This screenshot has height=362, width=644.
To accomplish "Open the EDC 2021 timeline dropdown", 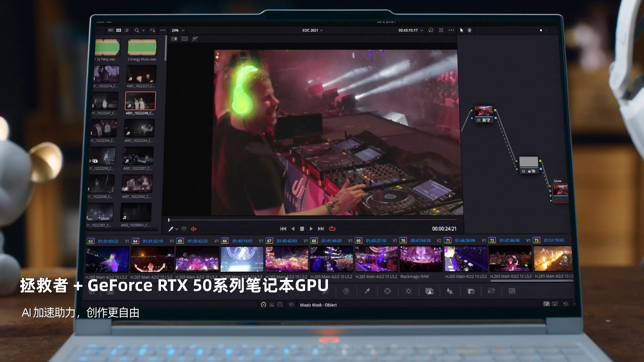I will pos(313,30).
